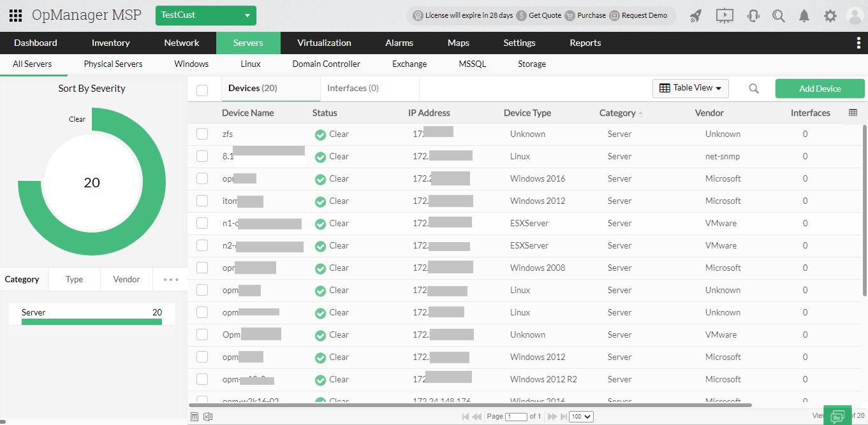Toggle the select-all devices checkbox
Screen dimensions: 868x425
(x=202, y=90)
